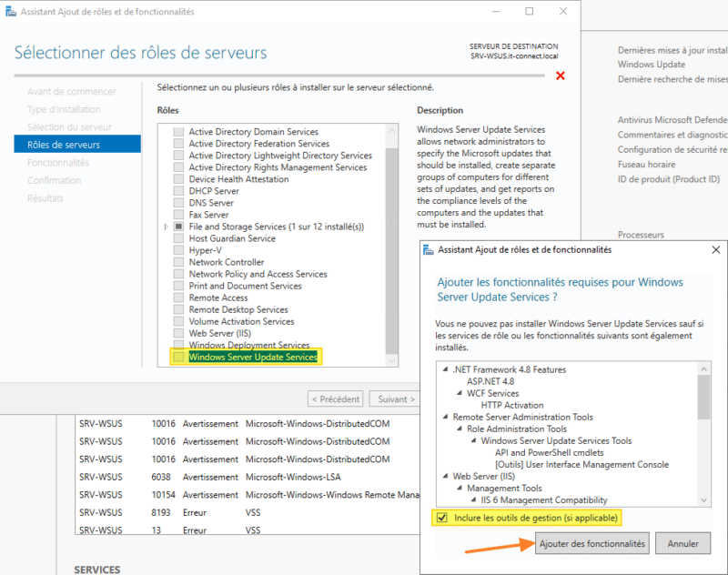
Task: Open the 'Rôles de serveurs' wizard step
Action: (x=64, y=145)
